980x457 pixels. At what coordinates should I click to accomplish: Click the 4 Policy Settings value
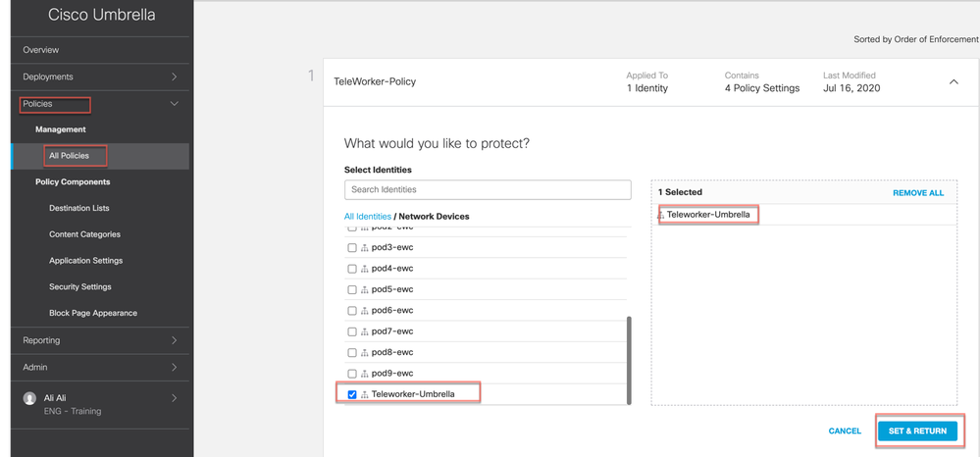pyautogui.click(x=762, y=89)
